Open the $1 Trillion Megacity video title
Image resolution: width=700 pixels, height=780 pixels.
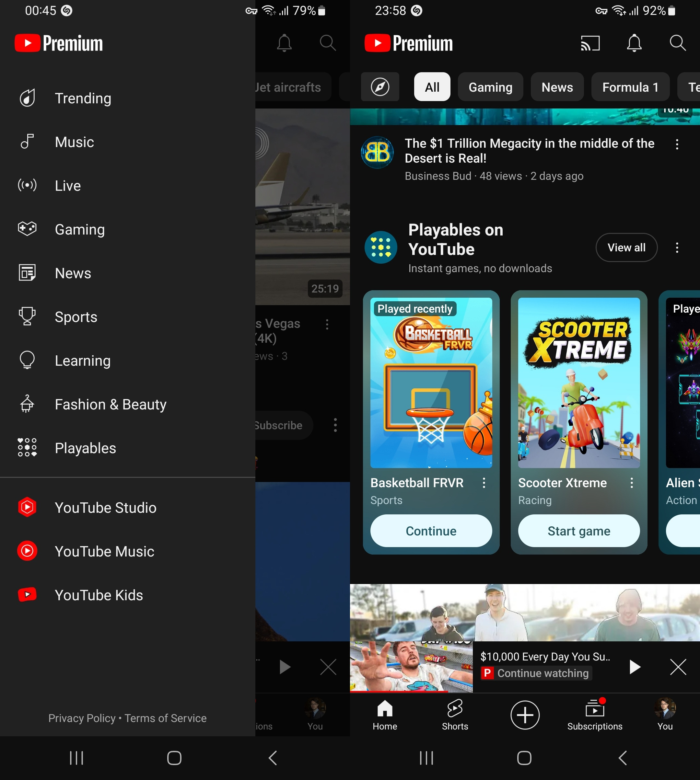click(530, 151)
